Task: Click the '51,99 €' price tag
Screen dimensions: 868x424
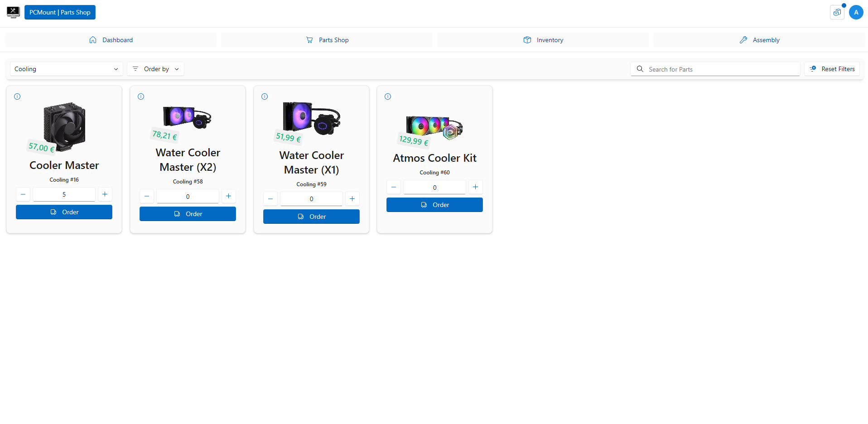Action: pyautogui.click(x=288, y=137)
